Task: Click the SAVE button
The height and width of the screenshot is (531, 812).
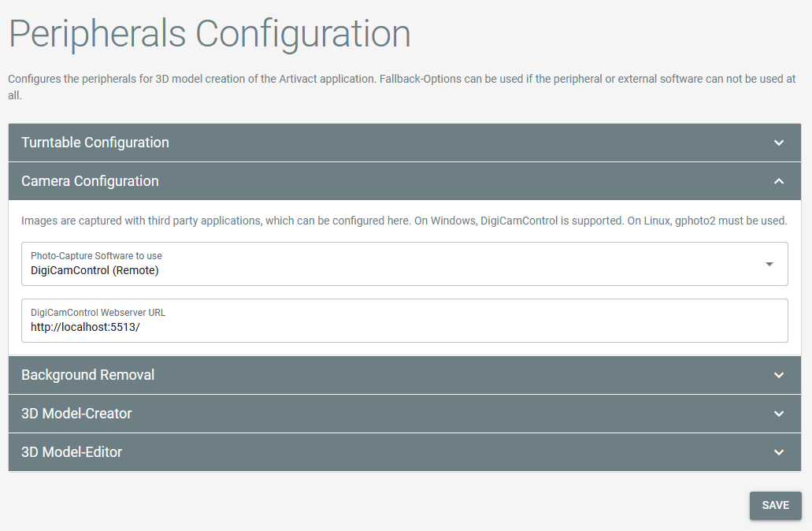Action: pos(775,506)
